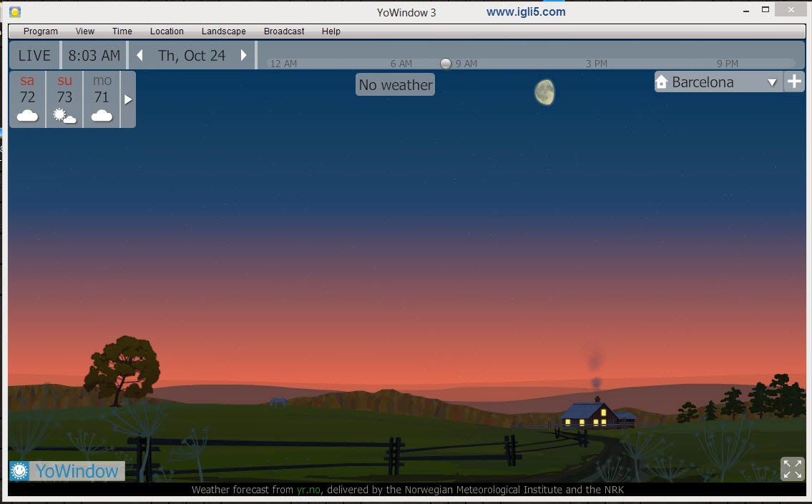Viewport: 812px width, 504px height.
Task: Click the 3 PM mark on timeline
Action: click(x=596, y=64)
